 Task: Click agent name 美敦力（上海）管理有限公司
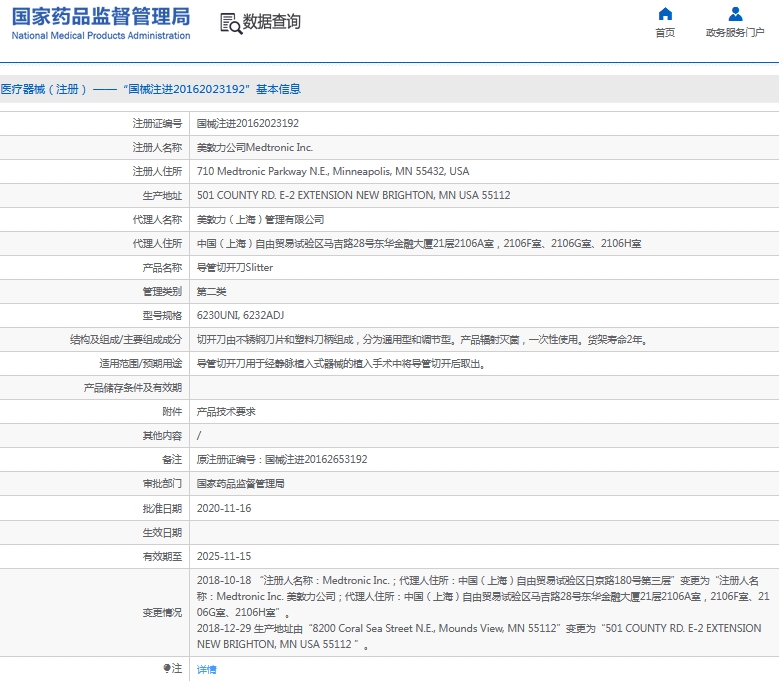[x=260, y=220]
